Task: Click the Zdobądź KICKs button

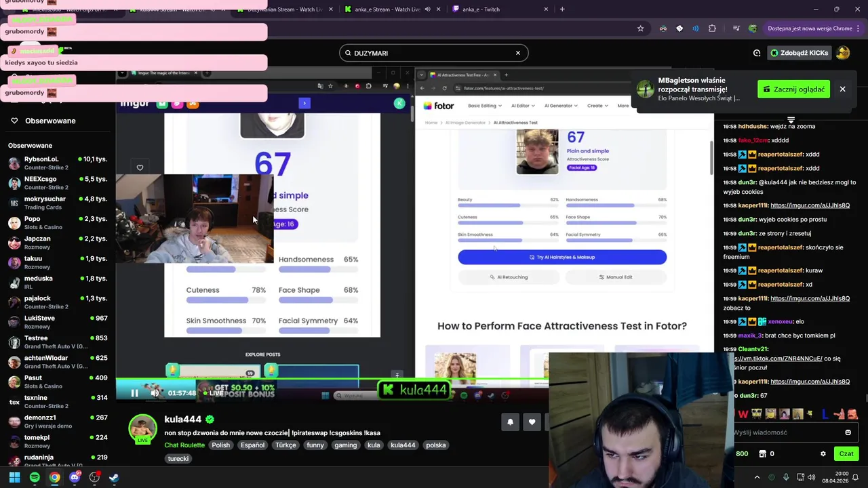Action: (x=798, y=53)
